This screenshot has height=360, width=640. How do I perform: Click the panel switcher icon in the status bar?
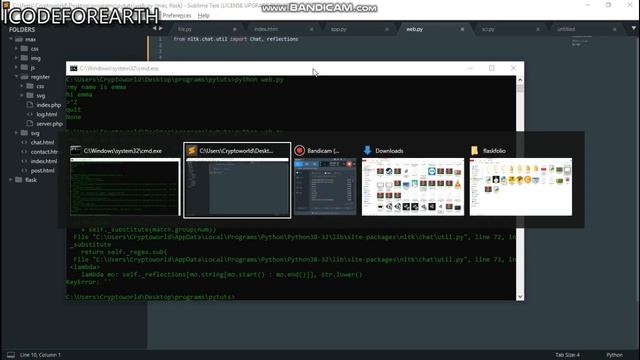click(x=11, y=355)
